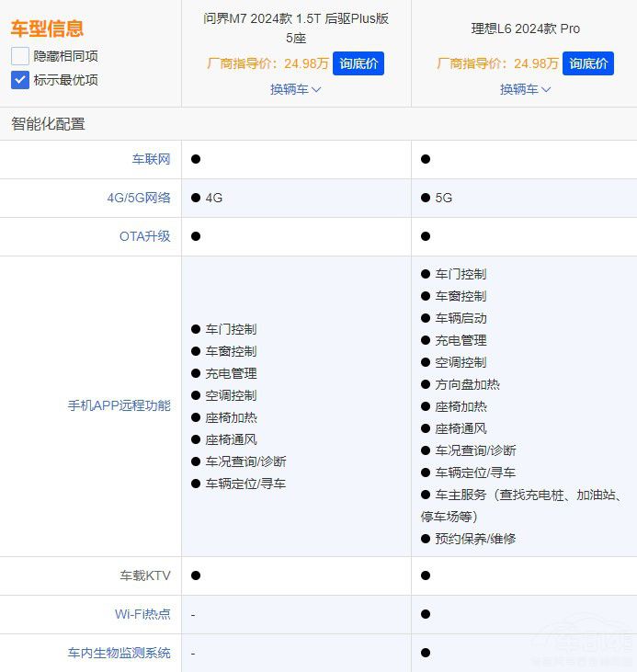This screenshot has height=672, width=637.
Task: Click the 问界M7 厂商指导价 24.98万 price
Action: click(x=267, y=63)
